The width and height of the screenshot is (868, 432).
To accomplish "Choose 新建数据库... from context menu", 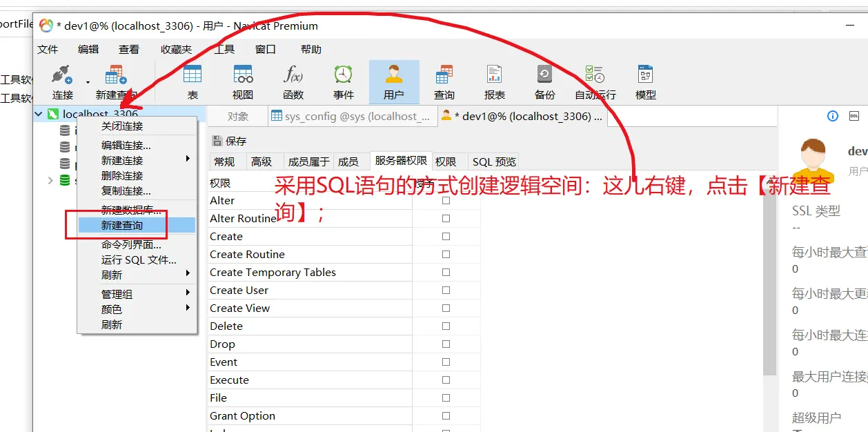I will [138, 210].
